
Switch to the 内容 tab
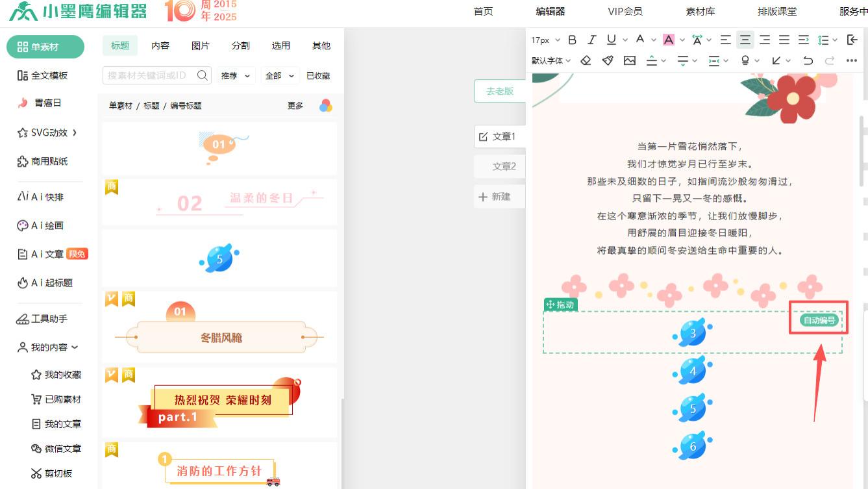160,45
